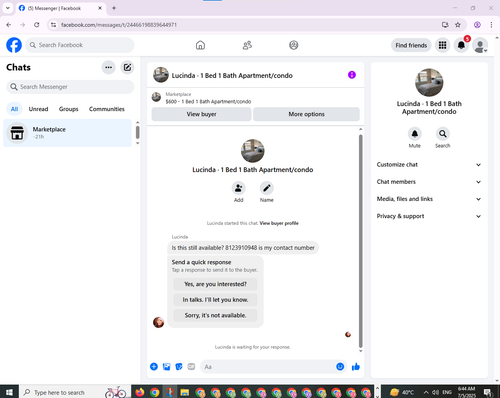Viewport: 500px width, 398px height.
Task: Show hidden system tray icons
Action: coord(426,392)
